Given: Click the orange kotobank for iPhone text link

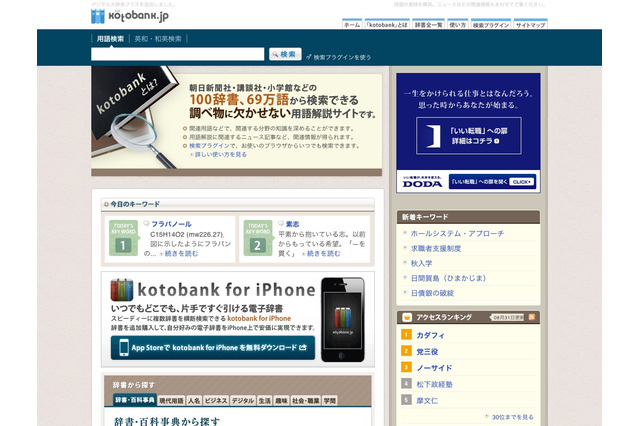Looking at the screenshot, I should (x=259, y=318).
